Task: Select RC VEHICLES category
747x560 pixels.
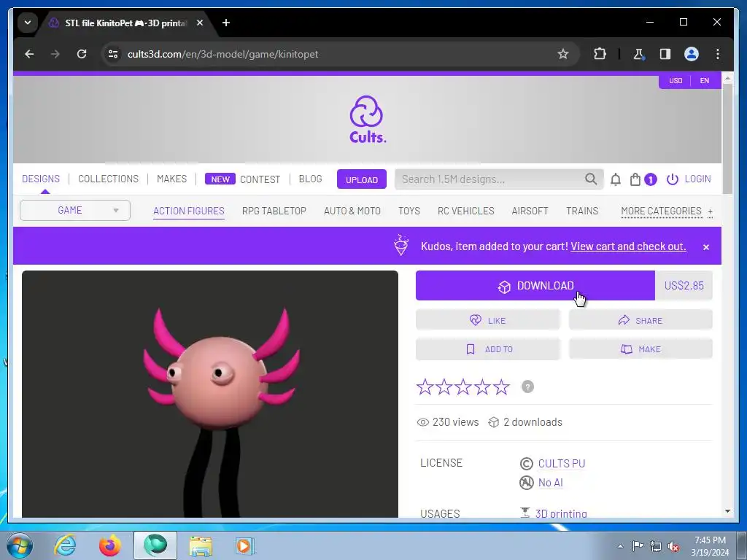Action: tap(466, 211)
